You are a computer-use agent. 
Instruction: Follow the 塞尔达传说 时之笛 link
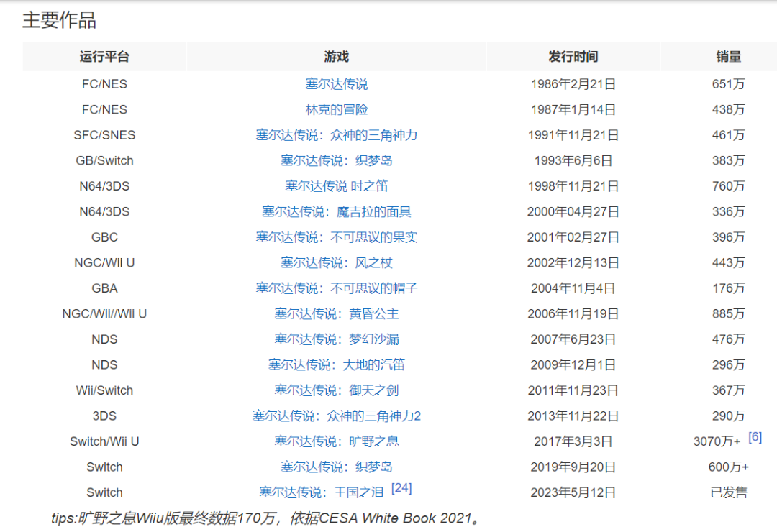tap(337, 185)
